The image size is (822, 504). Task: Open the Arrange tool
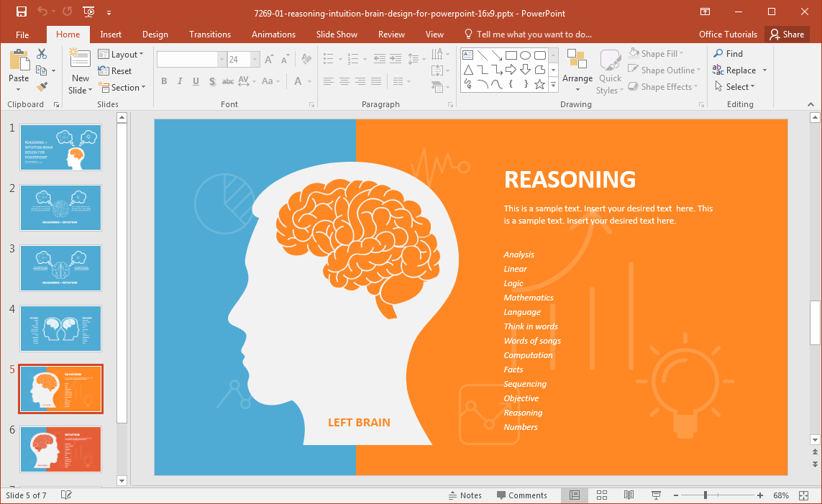(577, 70)
